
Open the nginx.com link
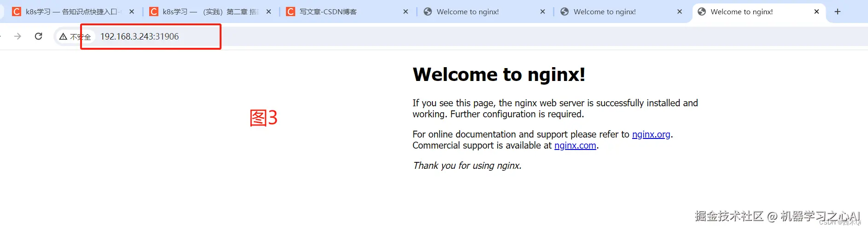575,145
